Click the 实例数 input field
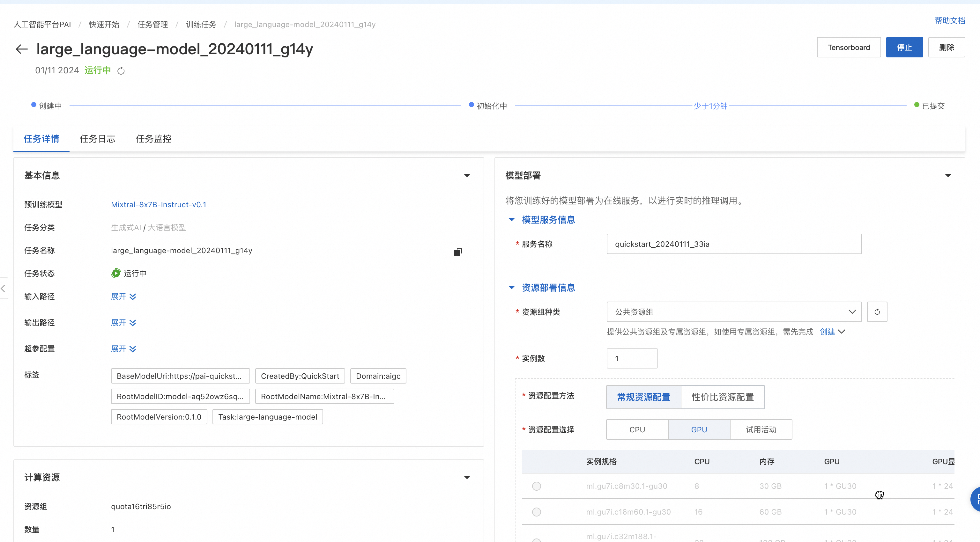The width and height of the screenshot is (980, 542). pos(632,358)
